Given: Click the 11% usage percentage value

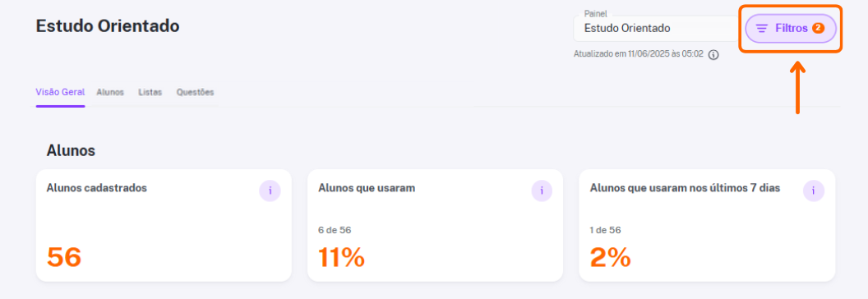Looking at the screenshot, I should pos(342,257).
